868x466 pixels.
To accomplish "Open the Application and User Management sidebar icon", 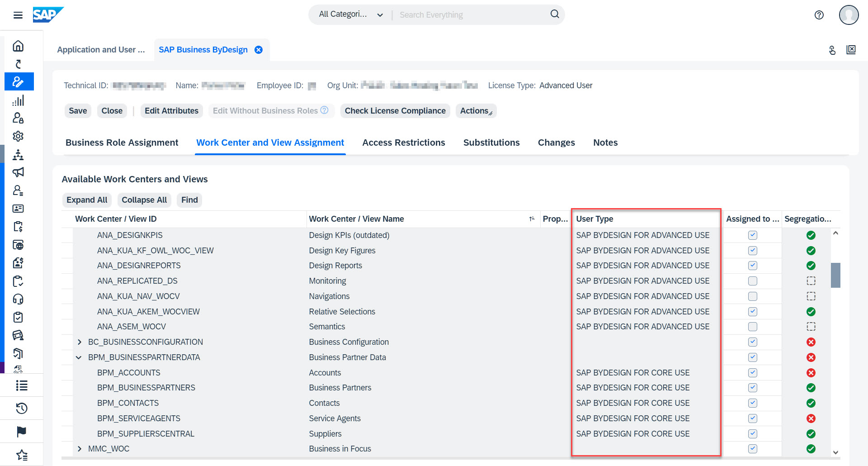I will [x=19, y=82].
